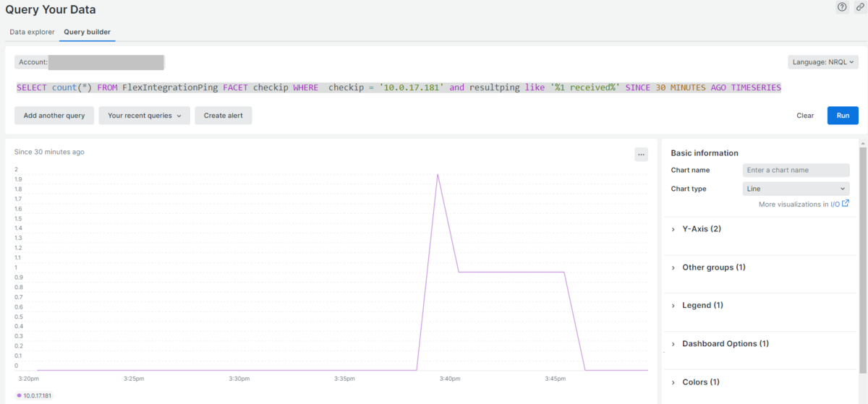Select the Query builder tab
Screen dimensions: 868x404
(x=87, y=32)
